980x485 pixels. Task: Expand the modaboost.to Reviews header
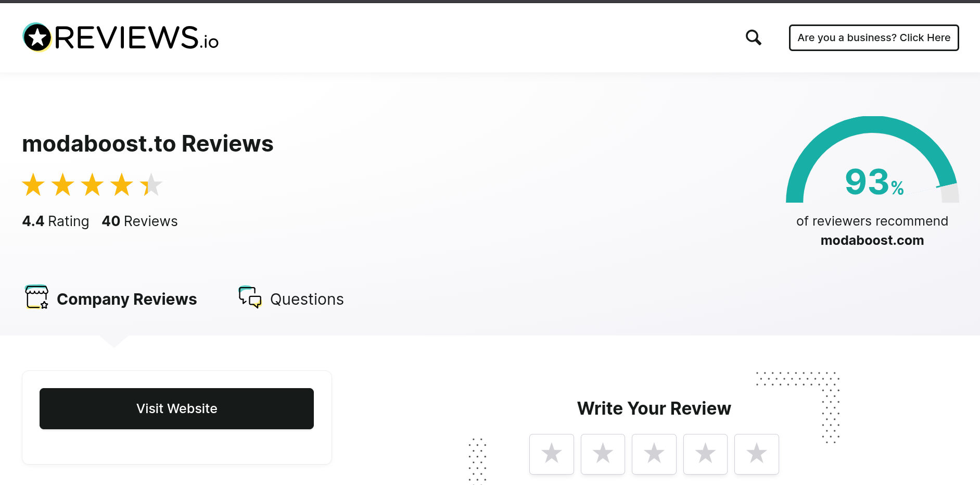(x=147, y=143)
